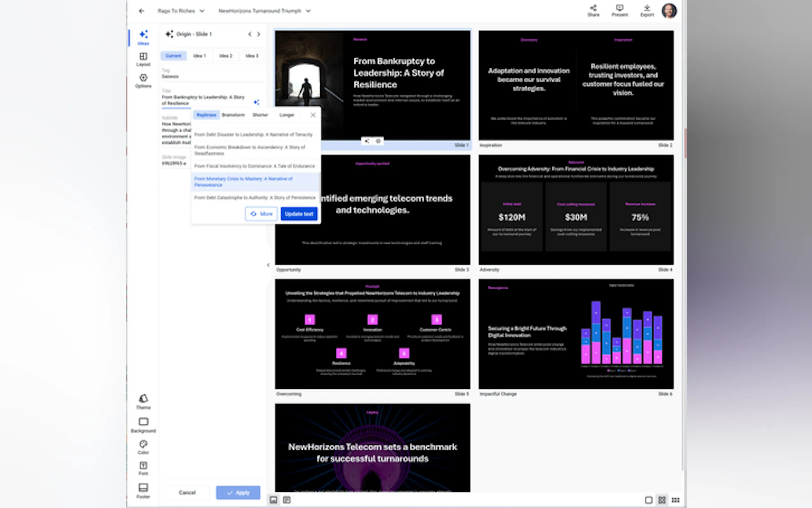The image size is (812, 508).
Task: Switch to the Idea 2 tab
Action: (226, 56)
